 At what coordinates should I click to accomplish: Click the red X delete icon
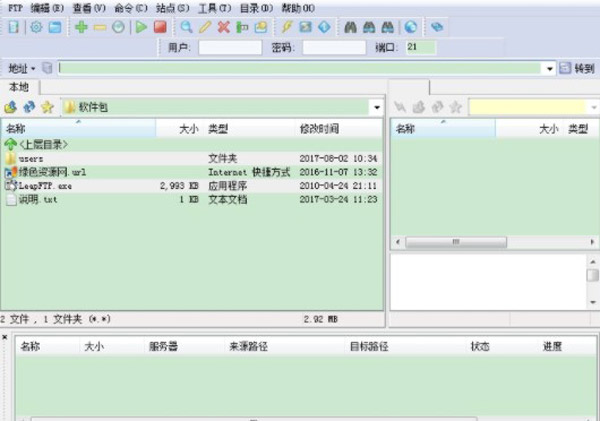[224, 27]
